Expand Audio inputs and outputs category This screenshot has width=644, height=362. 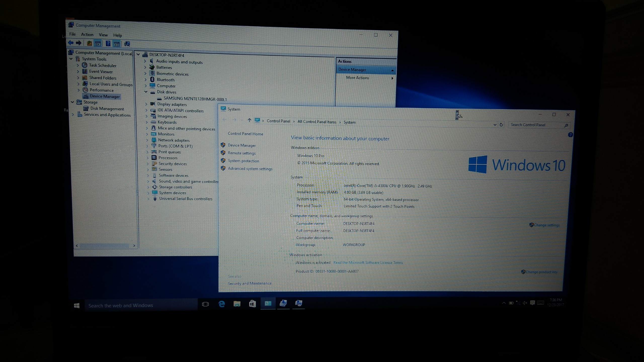(145, 61)
